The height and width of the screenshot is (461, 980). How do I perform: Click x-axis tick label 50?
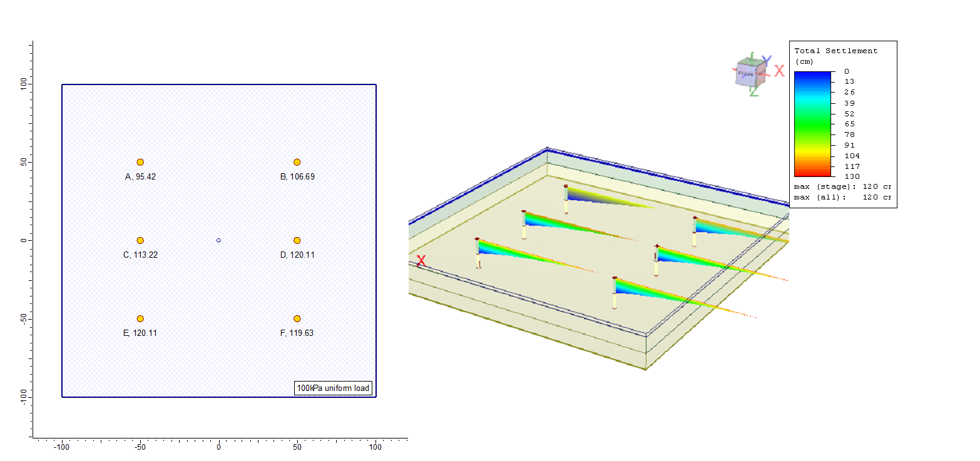click(x=297, y=448)
